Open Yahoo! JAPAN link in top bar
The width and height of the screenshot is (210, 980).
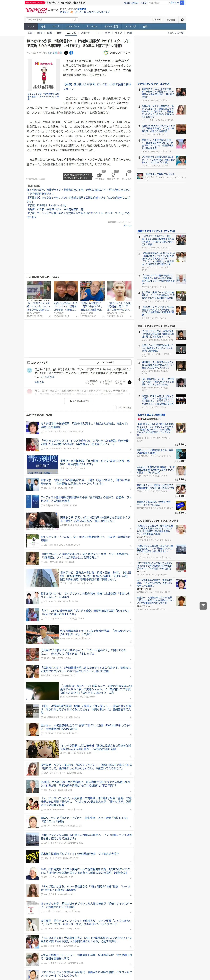point(131,3)
